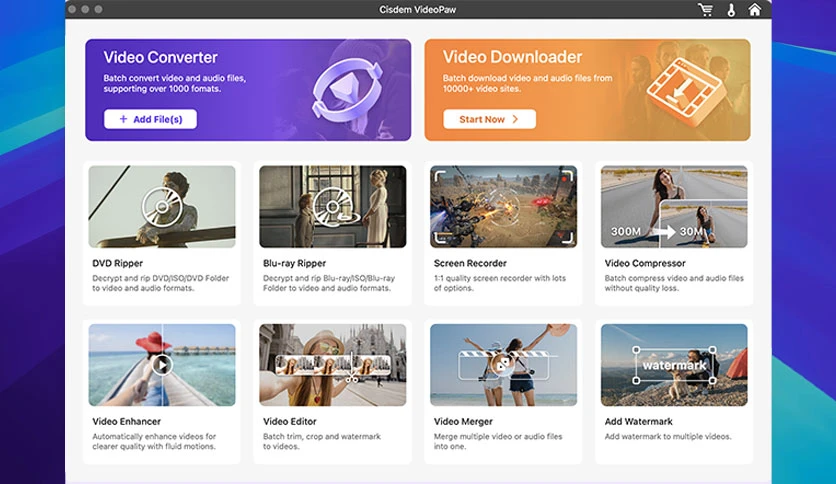Click 'Automatically enhance videos' description
The image size is (836, 484).
coord(154,441)
